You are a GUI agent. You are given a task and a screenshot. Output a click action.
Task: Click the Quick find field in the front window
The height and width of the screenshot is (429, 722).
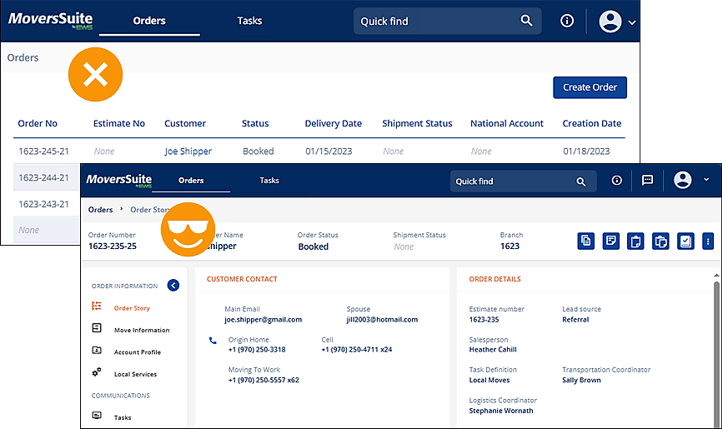(x=523, y=181)
